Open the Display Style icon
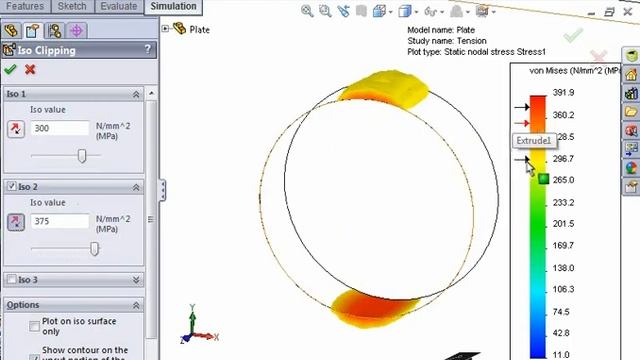This screenshot has width=640, height=360. tap(404, 11)
